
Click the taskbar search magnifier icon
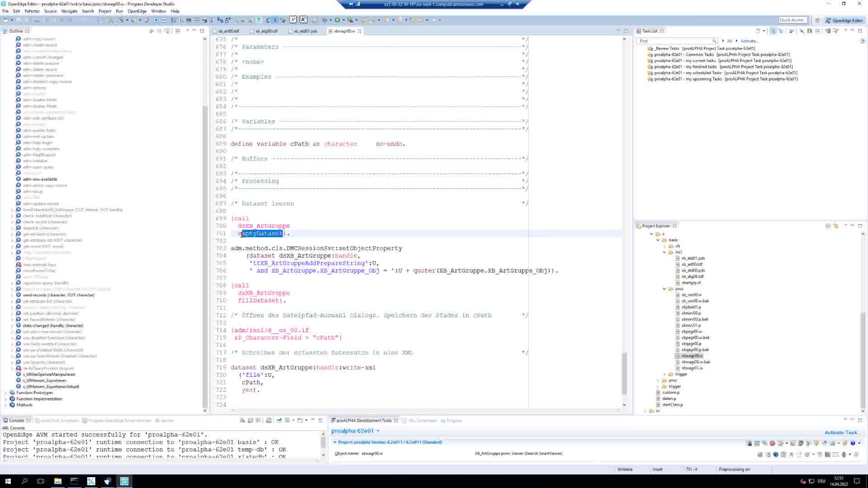pos(24,481)
